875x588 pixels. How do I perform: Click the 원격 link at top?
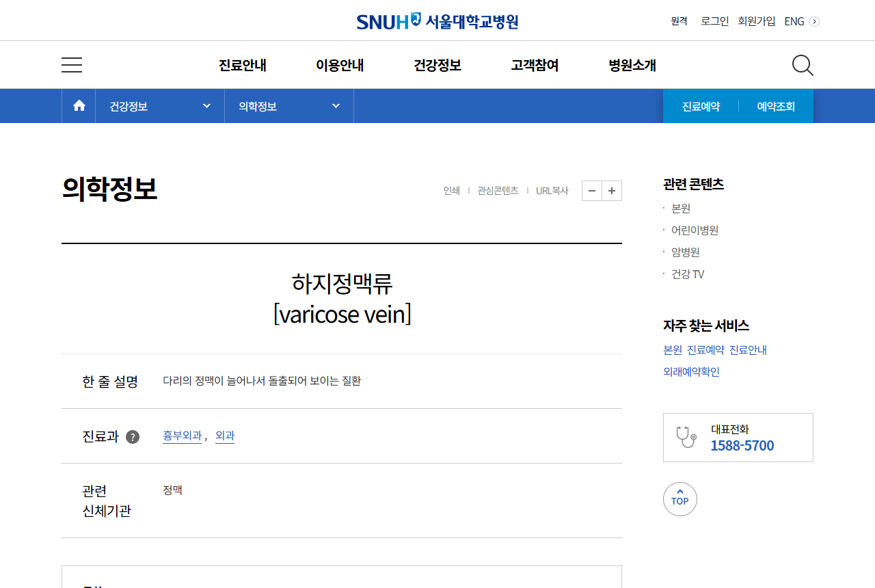(679, 21)
